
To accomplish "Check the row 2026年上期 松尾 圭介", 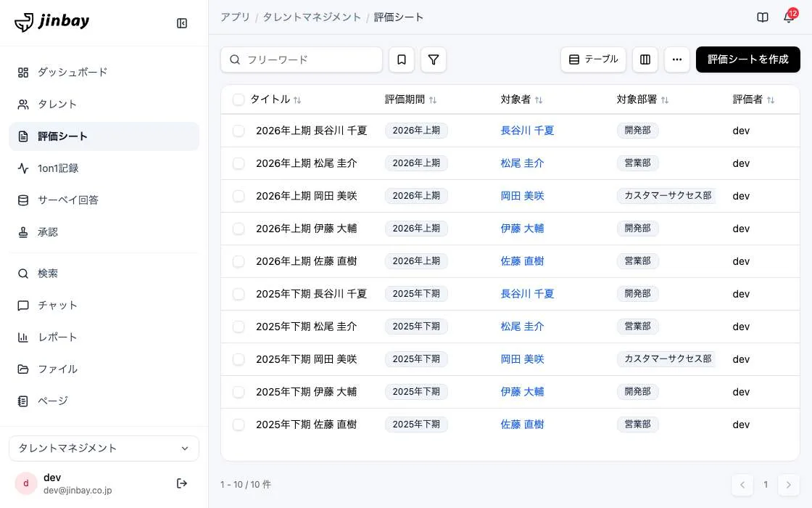I will (x=239, y=163).
